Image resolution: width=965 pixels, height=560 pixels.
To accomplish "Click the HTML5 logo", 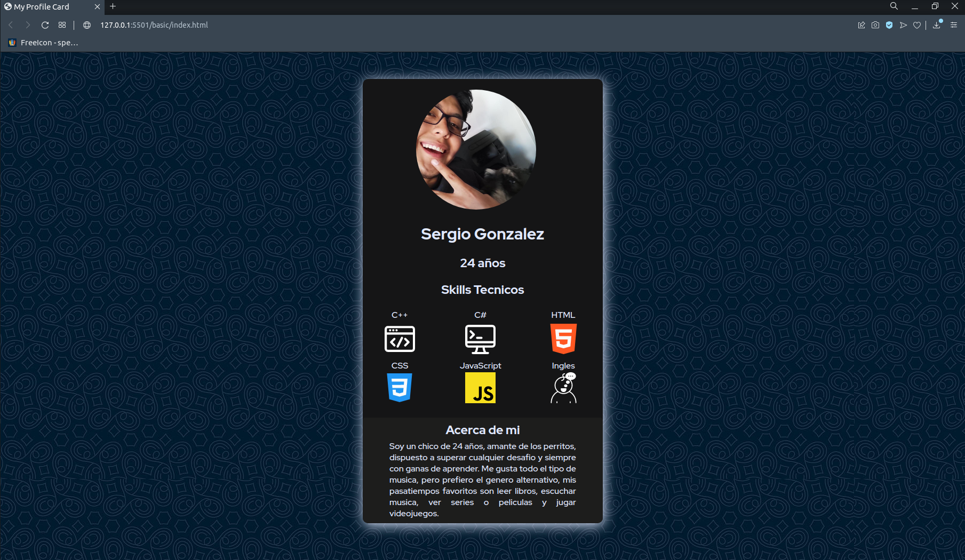I will 563,338.
